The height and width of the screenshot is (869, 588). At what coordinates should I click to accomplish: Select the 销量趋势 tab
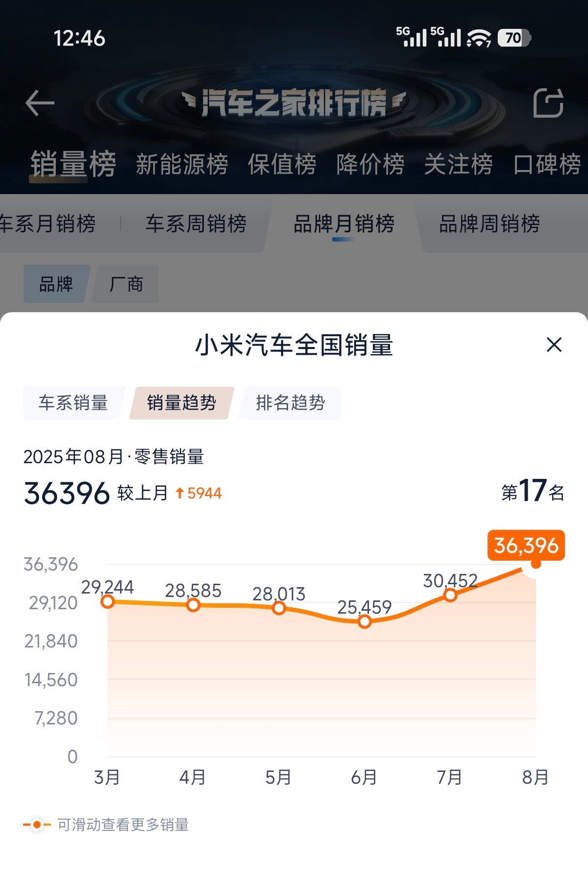(182, 403)
